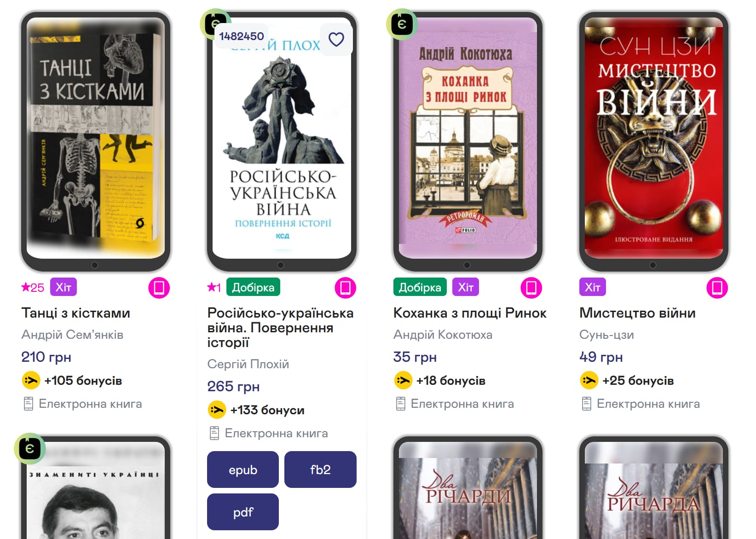Open author page Андрій Кокотюха
Viewport: 756px width, 539px height.
click(443, 335)
